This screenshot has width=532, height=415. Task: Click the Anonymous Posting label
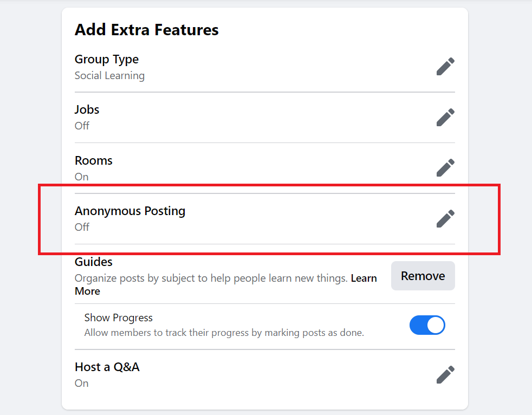(130, 211)
